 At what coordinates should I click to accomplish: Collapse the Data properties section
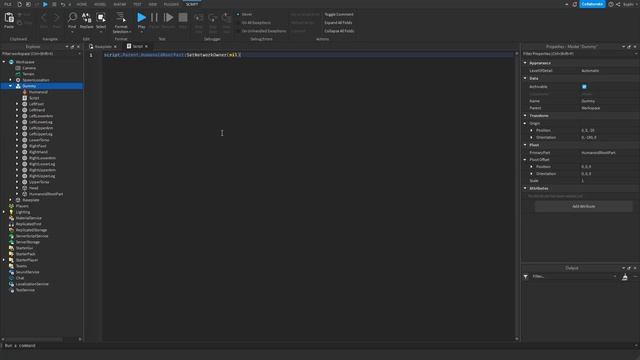point(525,78)
